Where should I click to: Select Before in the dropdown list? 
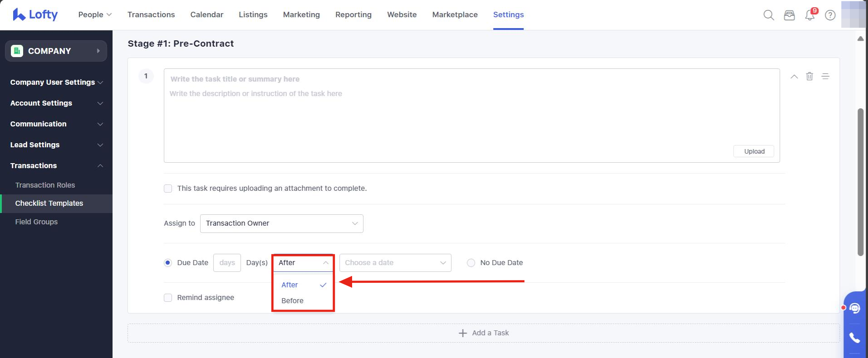pos(293,300)
